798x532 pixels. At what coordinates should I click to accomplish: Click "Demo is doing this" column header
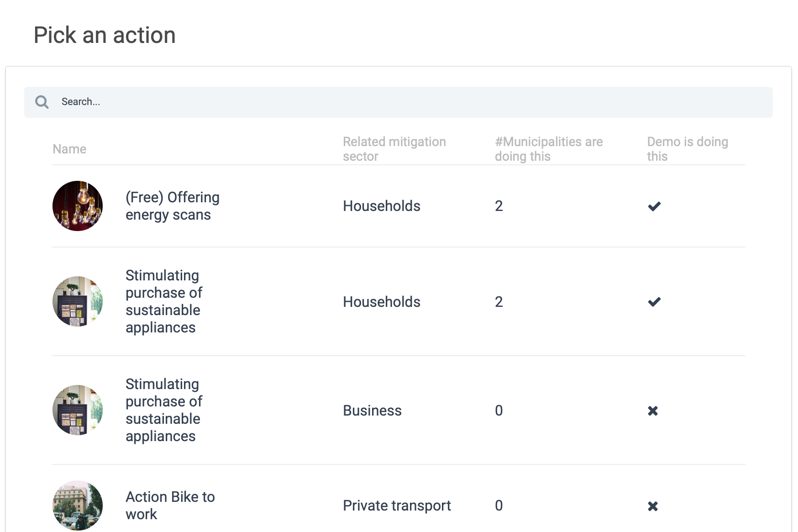pos(687,149)
